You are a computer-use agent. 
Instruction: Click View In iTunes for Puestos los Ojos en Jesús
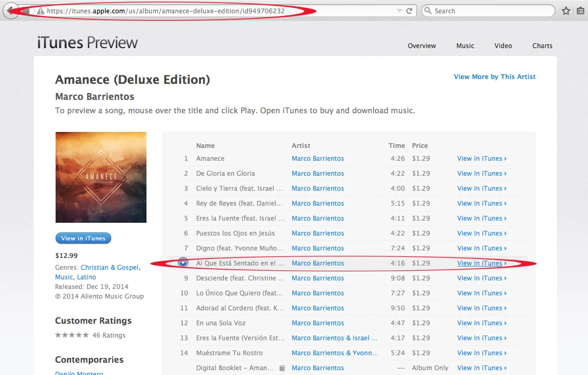(482, 233)
